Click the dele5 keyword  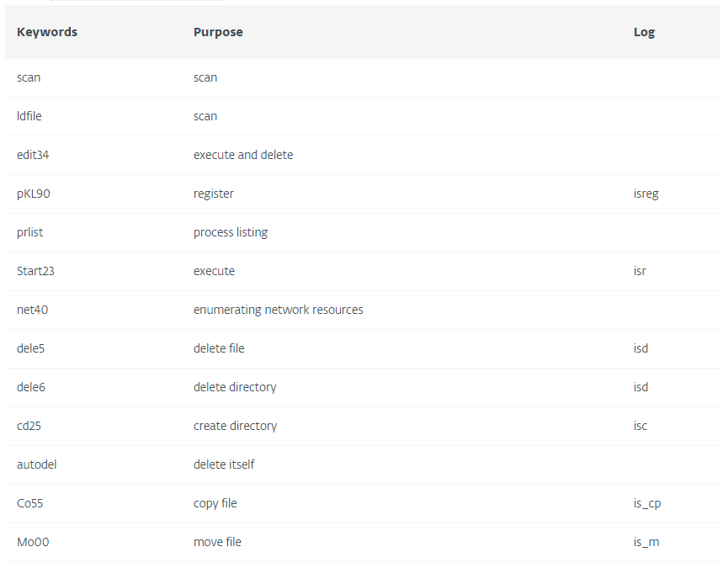[32, 348]
